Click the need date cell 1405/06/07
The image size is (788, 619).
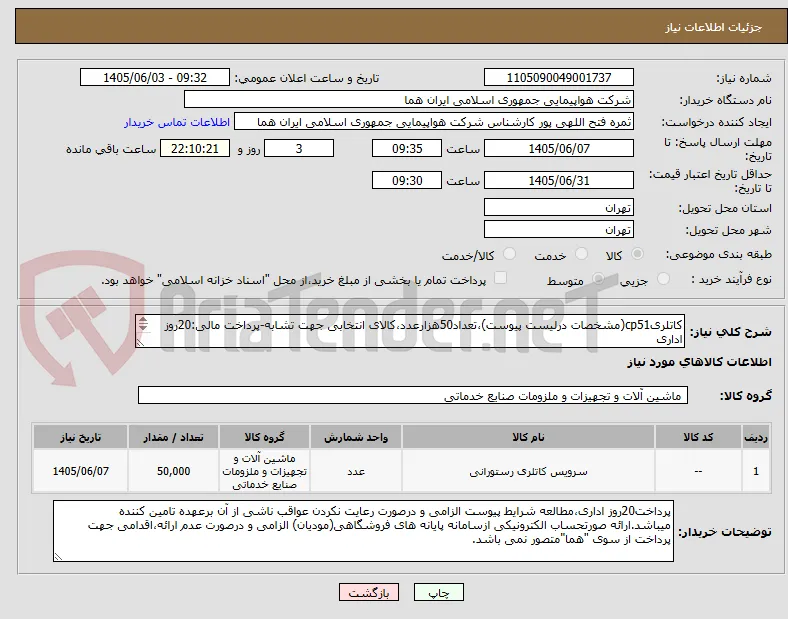tap(80, 471)
